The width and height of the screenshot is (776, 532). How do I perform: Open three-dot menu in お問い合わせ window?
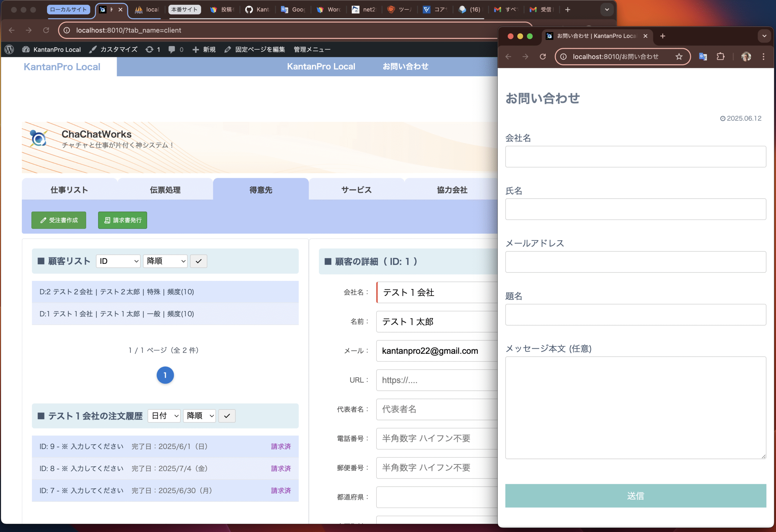click(x=763, y=57)
